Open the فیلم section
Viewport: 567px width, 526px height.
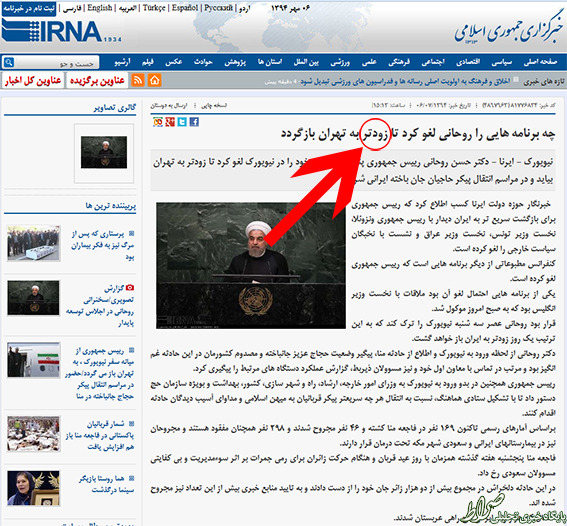tap(148, 62)
